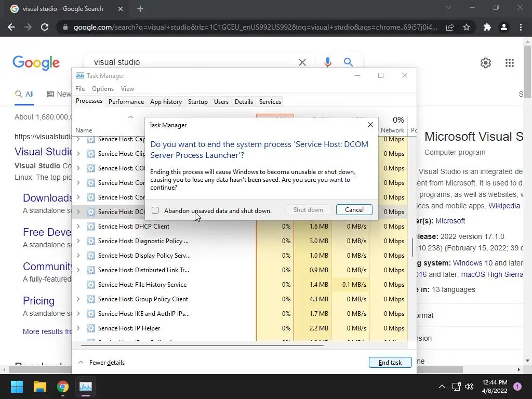Screen dimensions: 532x399
Task: Click Task Manager title bar icon
Action: [x=80, y=76]
